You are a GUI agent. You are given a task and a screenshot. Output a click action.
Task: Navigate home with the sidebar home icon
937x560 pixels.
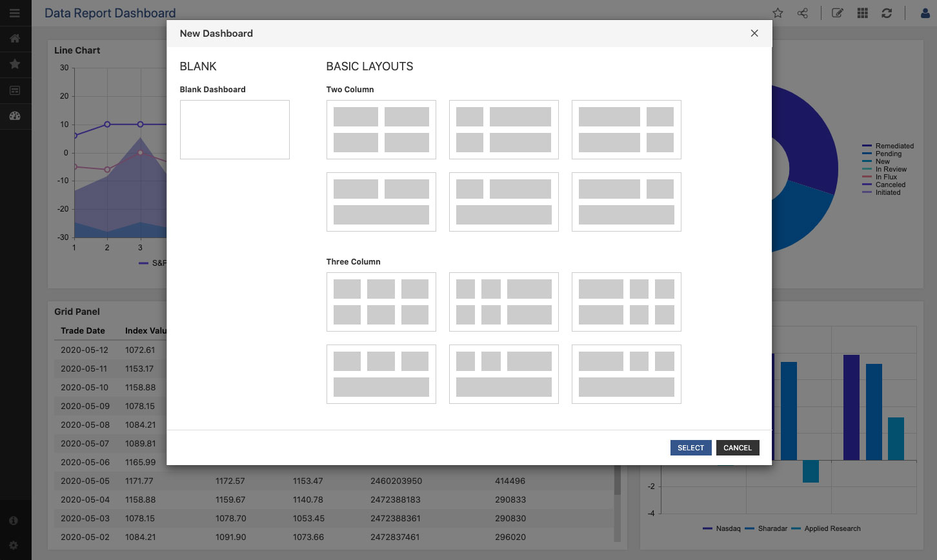point(15,39)
